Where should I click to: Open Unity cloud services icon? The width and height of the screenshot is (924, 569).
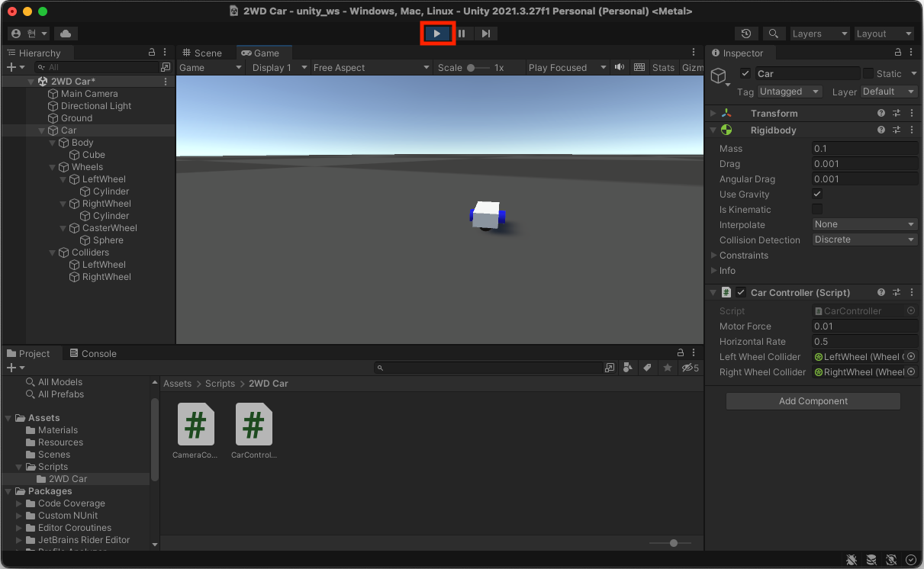pos(66,34)
